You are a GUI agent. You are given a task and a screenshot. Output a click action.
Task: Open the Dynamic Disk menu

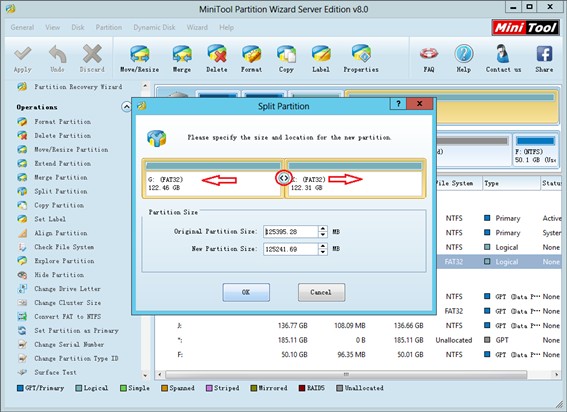154,27
